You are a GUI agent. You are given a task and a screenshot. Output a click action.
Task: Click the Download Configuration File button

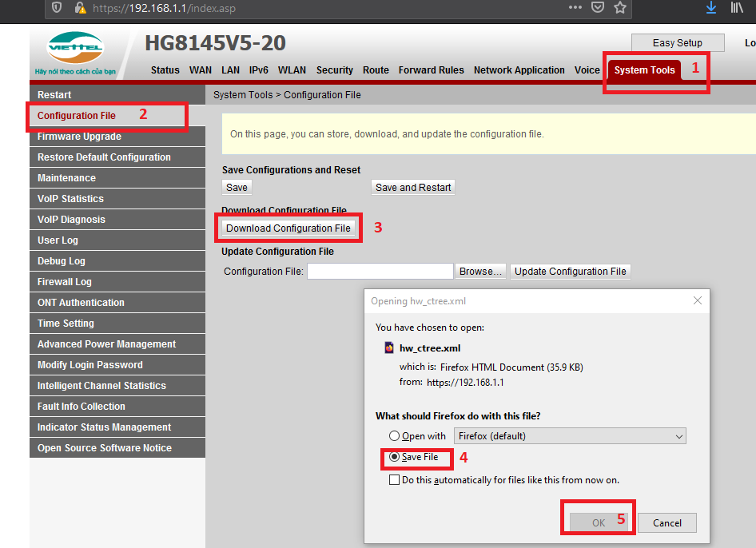[288, 228]
